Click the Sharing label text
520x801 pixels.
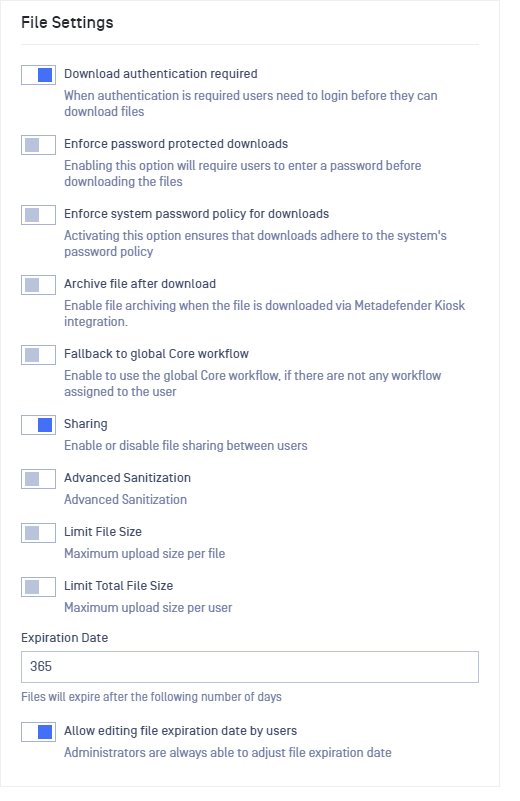85,424
